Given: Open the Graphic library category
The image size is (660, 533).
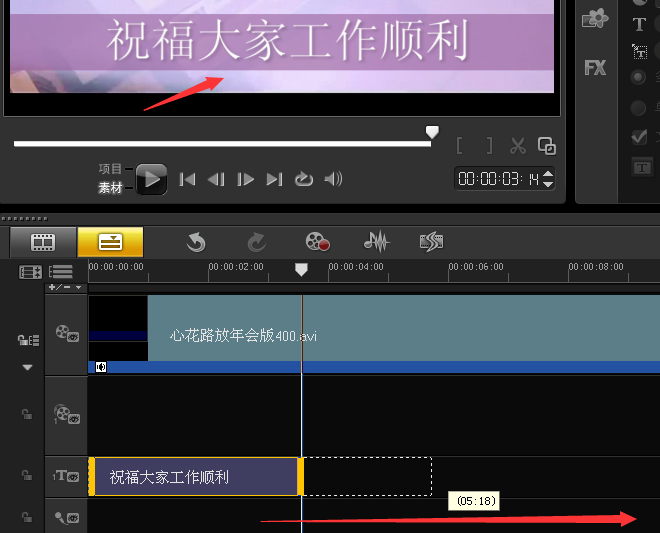Looking at the screenshot, I should point(595,18).
